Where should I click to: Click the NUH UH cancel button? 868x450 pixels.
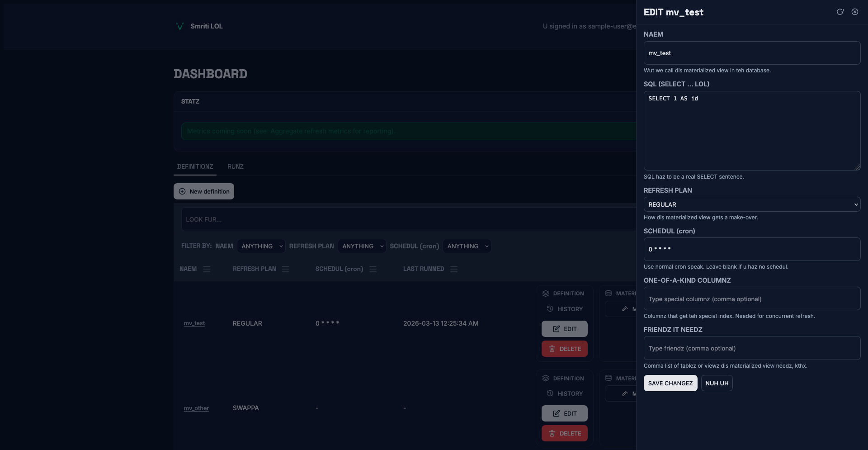point(717,383)
